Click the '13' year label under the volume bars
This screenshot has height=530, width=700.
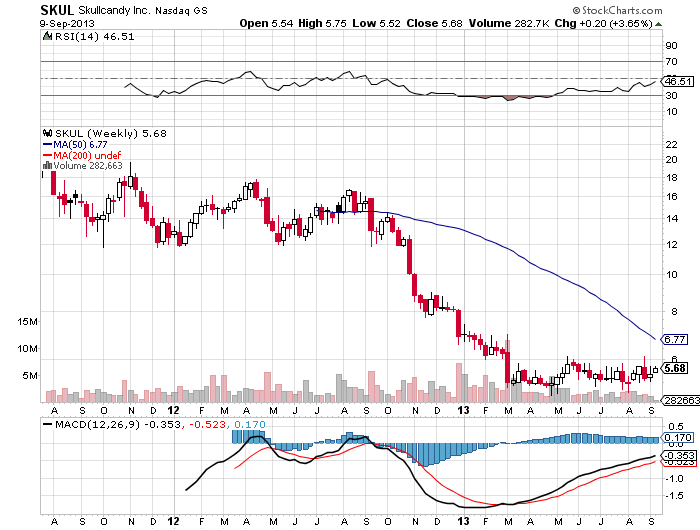463,410
